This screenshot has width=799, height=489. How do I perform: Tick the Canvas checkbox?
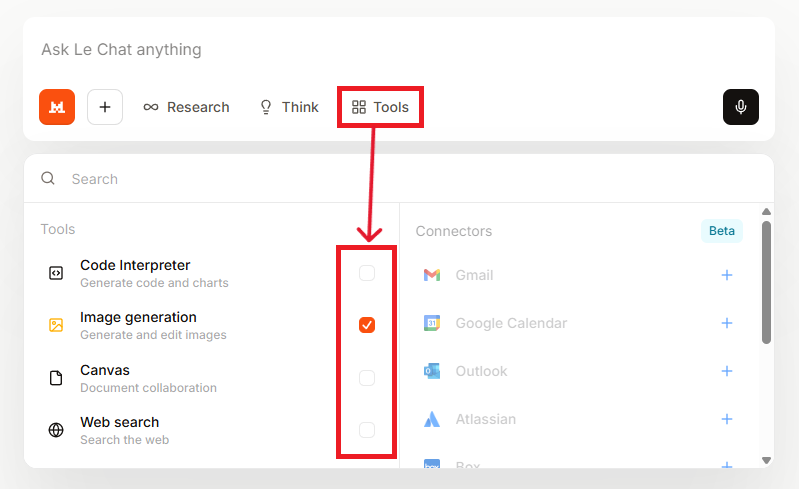367,378
